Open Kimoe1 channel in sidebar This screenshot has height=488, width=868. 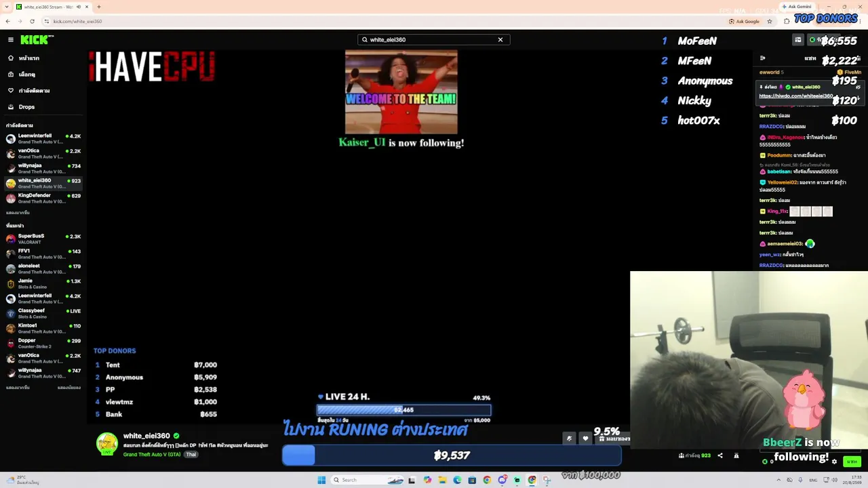coord(43,328)
